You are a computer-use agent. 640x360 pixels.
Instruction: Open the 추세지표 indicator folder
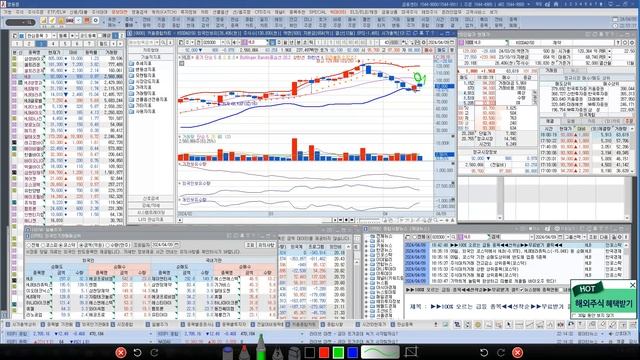pyautogui.click(x=141, y=63)
